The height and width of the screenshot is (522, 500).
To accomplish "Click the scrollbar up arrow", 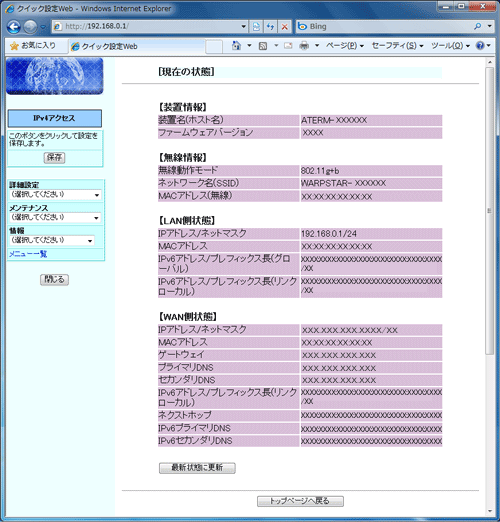I will [x=489, y=62].
